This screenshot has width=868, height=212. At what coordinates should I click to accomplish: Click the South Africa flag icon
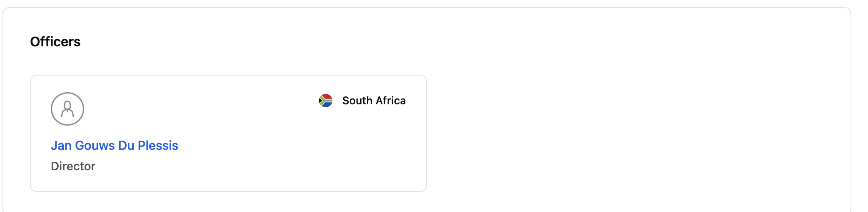[326, 101]
